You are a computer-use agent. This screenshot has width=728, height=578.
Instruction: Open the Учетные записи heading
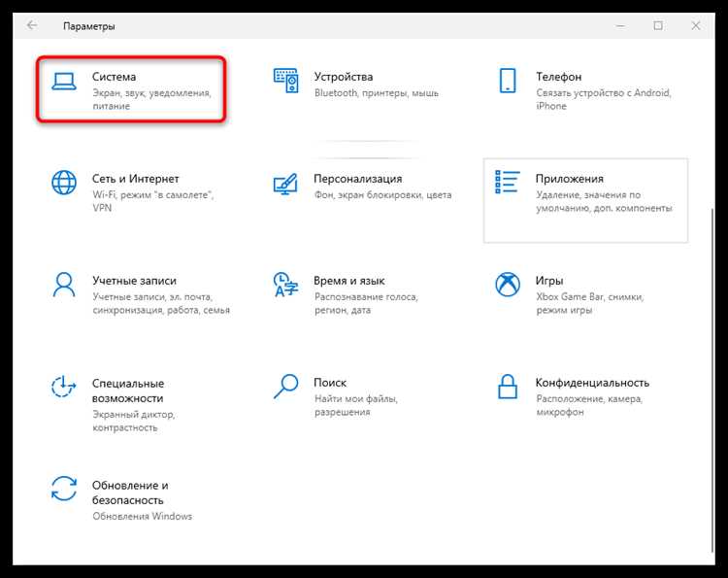pyautogui.click(x=134, y=281)
